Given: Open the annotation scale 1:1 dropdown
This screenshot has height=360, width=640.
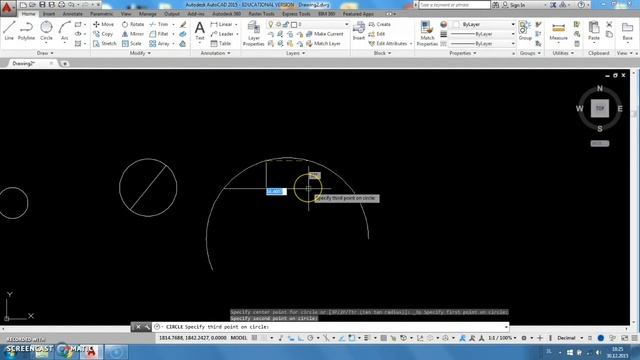Looking at the screenshot, I should pyautogui.click(x=502, y=338).
